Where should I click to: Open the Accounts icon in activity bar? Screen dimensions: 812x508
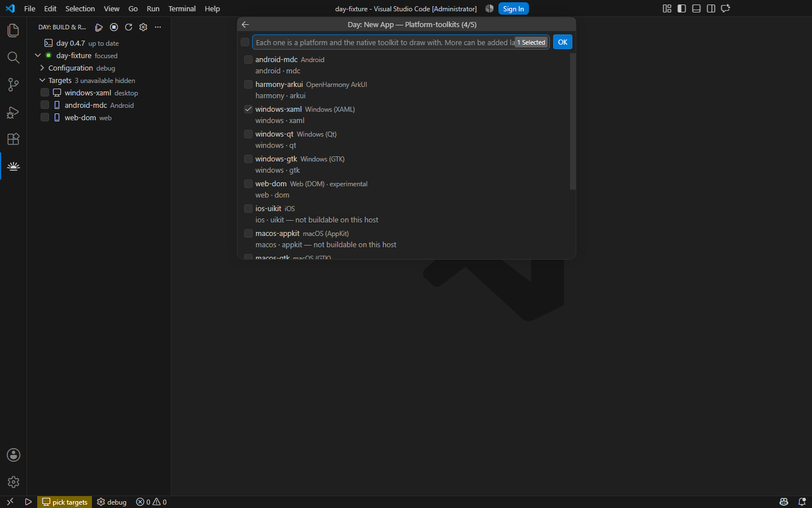click(13, 455)
